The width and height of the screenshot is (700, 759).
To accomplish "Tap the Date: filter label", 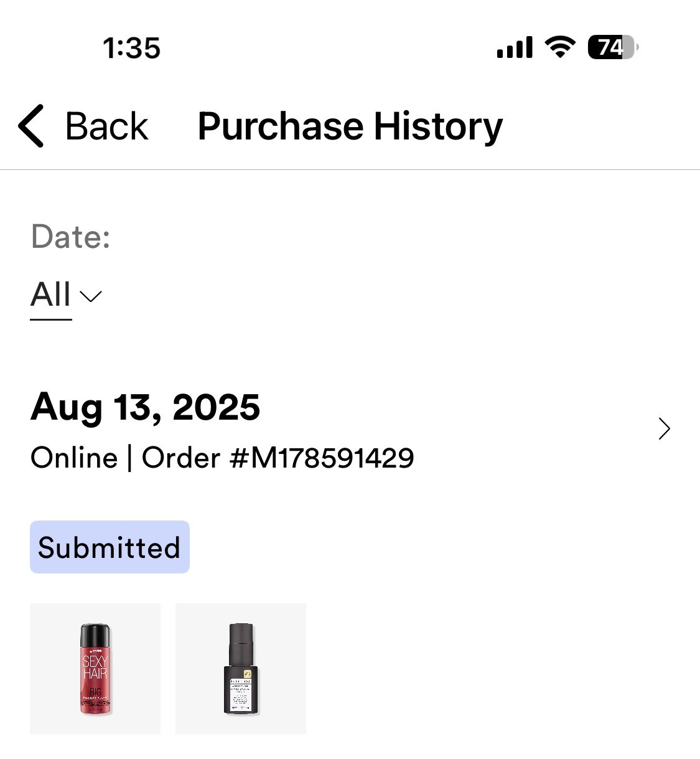I will pos(71,237).
